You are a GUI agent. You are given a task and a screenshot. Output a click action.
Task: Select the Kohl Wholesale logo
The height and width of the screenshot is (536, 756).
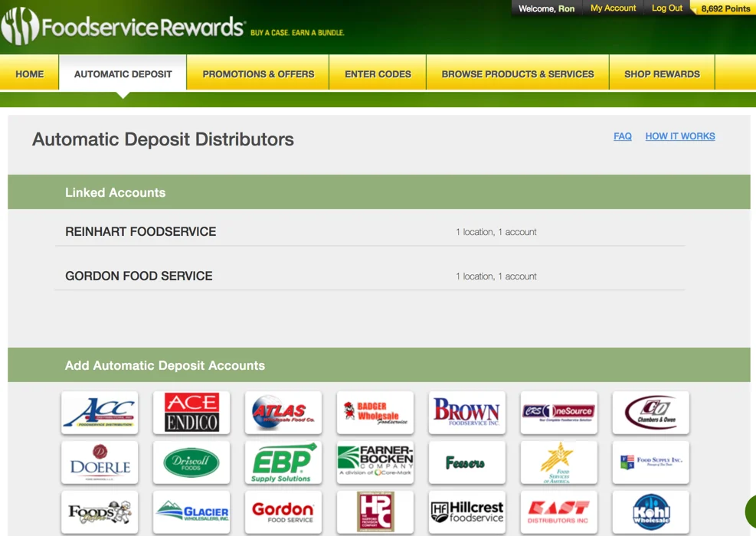coord(651,512)
